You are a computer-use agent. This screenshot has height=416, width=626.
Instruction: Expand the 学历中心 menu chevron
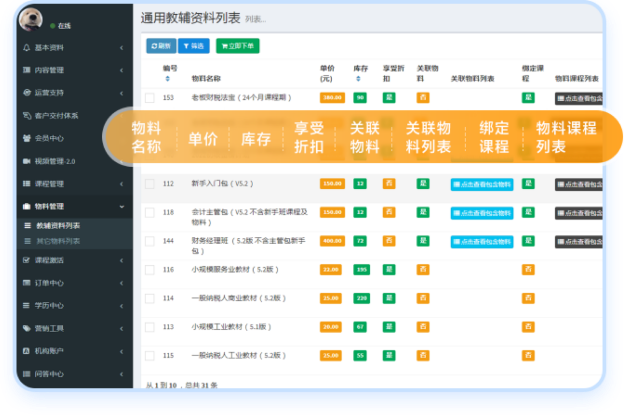click(x=121, y=306)
